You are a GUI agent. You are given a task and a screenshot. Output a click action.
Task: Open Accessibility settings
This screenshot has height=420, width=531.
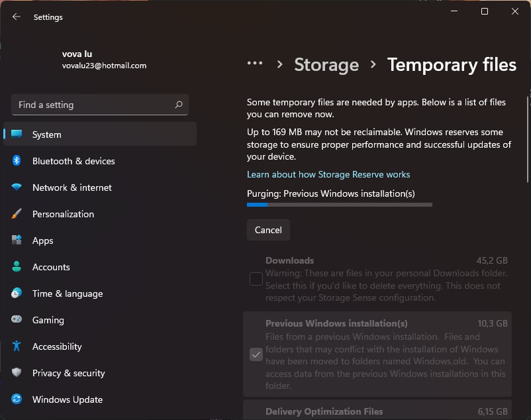(x=100, y=346)
